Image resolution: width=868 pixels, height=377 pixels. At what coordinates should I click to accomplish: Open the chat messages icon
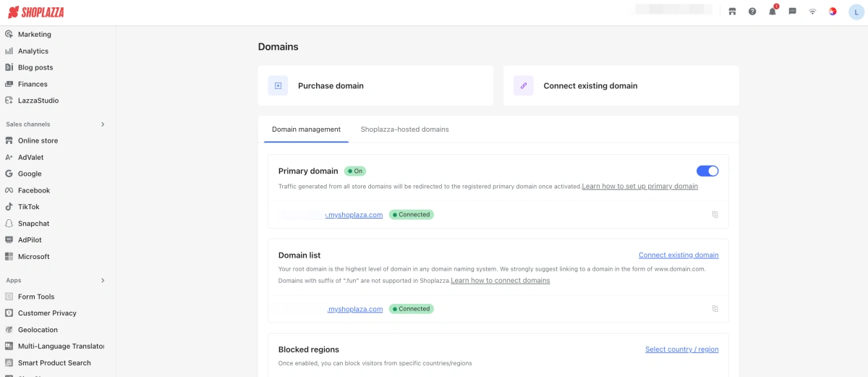[793, 12]
